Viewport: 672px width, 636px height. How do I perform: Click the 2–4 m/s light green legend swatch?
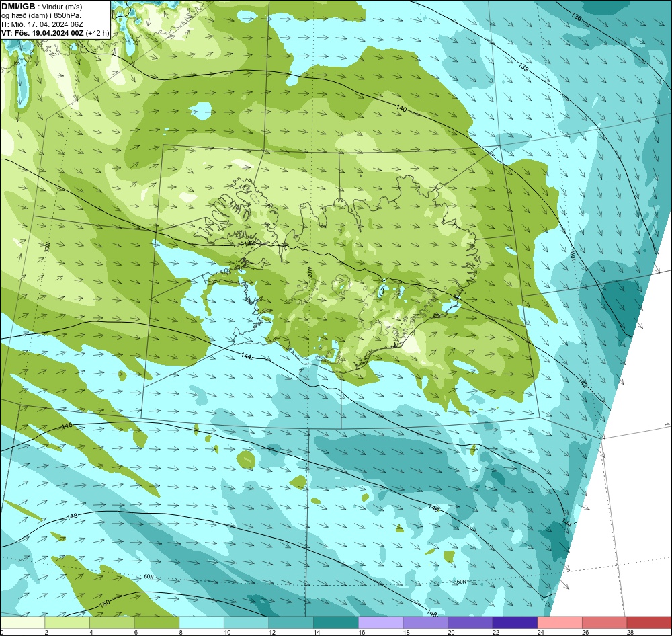pos(67,623)
